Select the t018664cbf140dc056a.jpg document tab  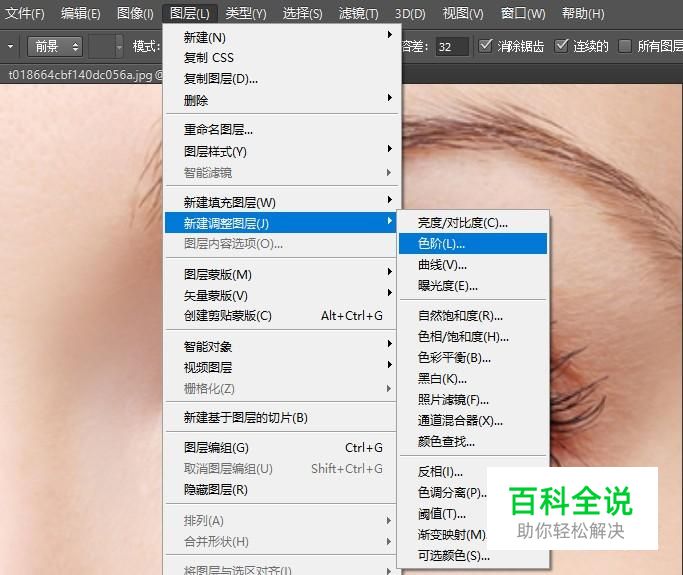tap(83, 75)
